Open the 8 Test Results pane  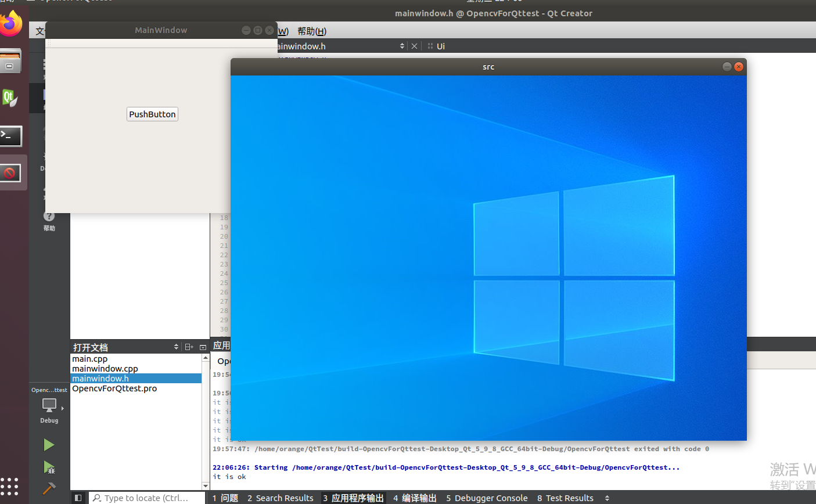point(565,498)
